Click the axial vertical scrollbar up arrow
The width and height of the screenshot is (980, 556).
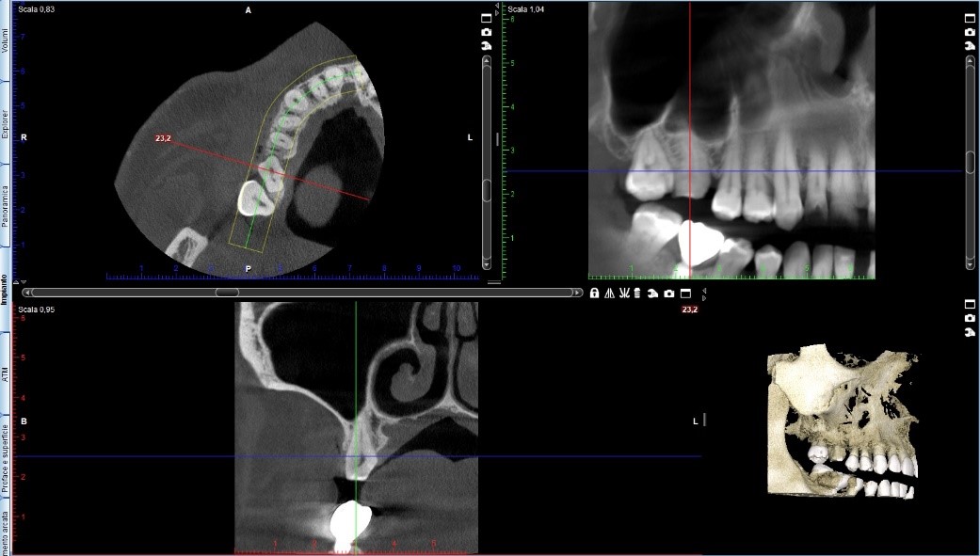[x=487, y=59]
